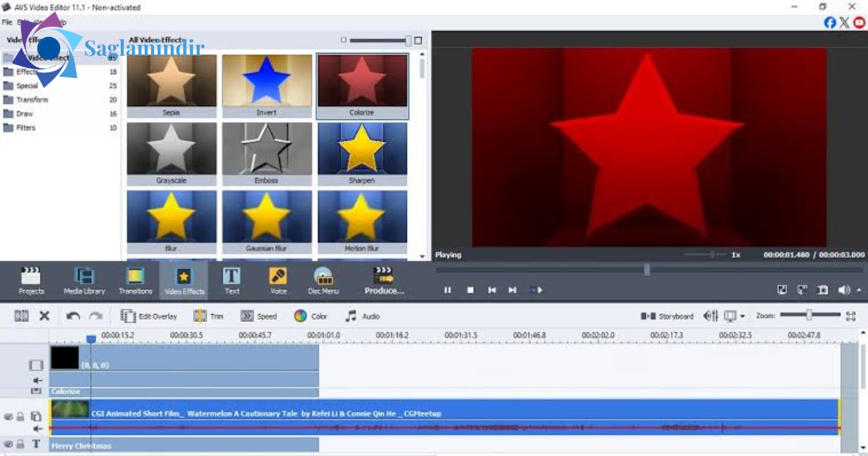Select the Draw category folder
Screen dimensions: 868x456
pyautogui.click(x=61, y=114)
